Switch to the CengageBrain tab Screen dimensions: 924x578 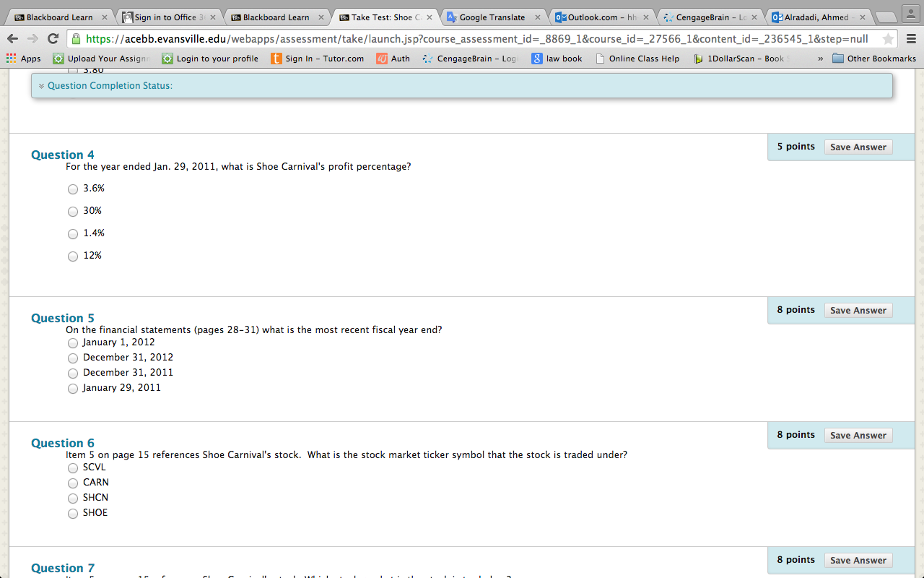click(x=709, y=17)
